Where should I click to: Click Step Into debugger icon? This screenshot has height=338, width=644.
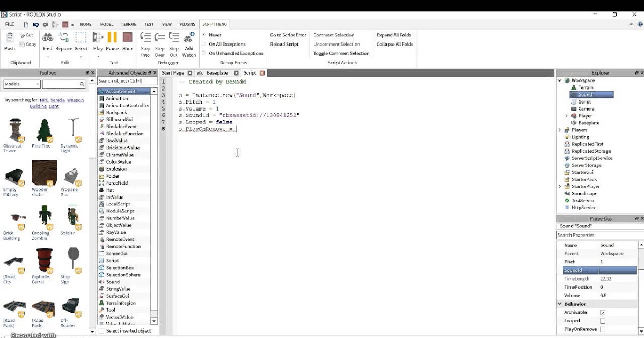click(145, 38)
